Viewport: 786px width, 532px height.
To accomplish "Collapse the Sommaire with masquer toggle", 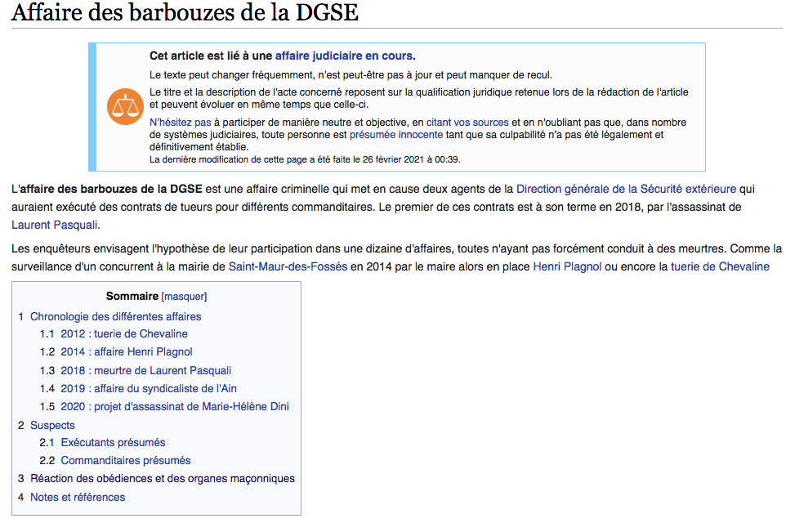I will pos(184,297).
